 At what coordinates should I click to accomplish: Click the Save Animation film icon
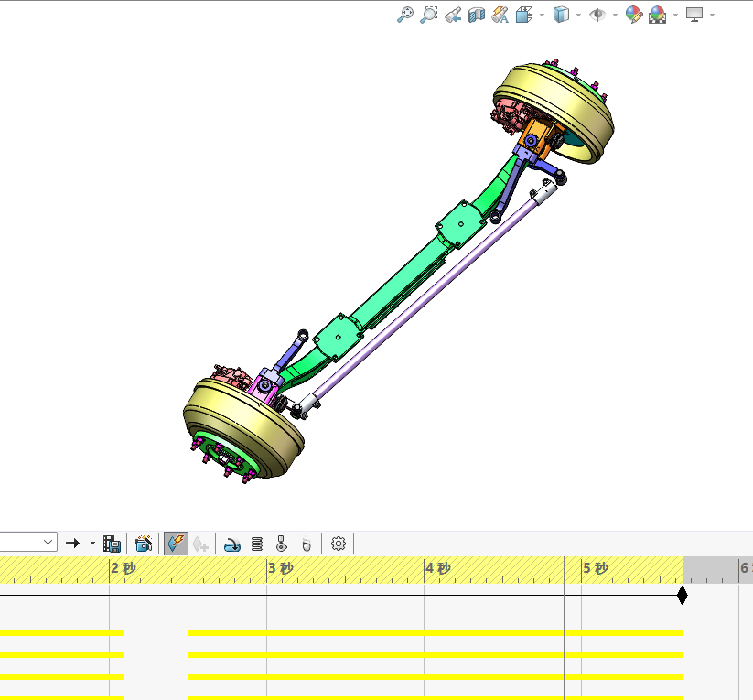click(x=112, y=544)
